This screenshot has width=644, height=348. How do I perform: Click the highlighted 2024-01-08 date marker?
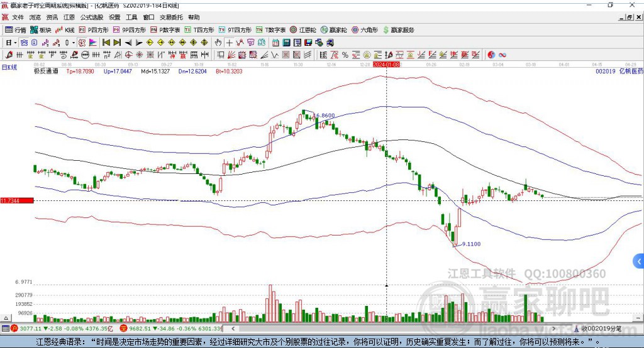coord(387,64)
